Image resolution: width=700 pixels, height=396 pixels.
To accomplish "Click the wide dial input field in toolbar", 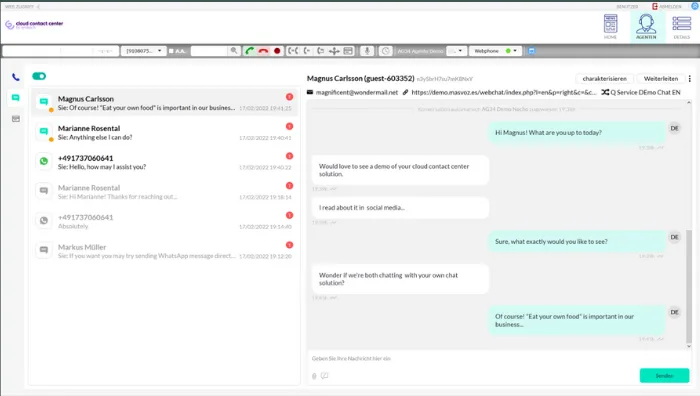I will point(61,51).
